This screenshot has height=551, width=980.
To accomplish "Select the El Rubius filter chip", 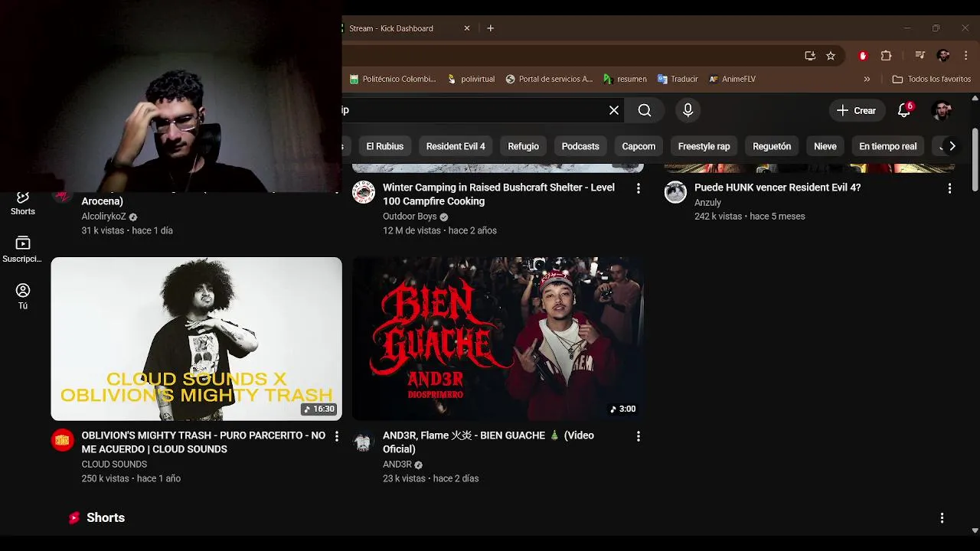I will pos(384,146).
